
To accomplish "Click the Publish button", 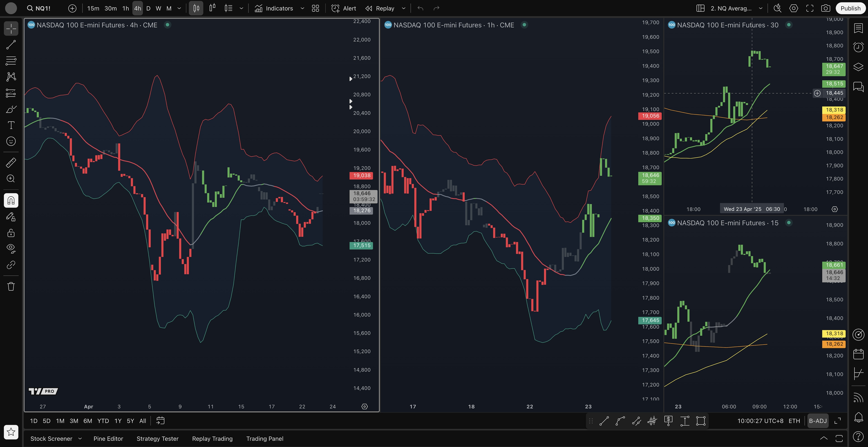I will pos(850,8).
